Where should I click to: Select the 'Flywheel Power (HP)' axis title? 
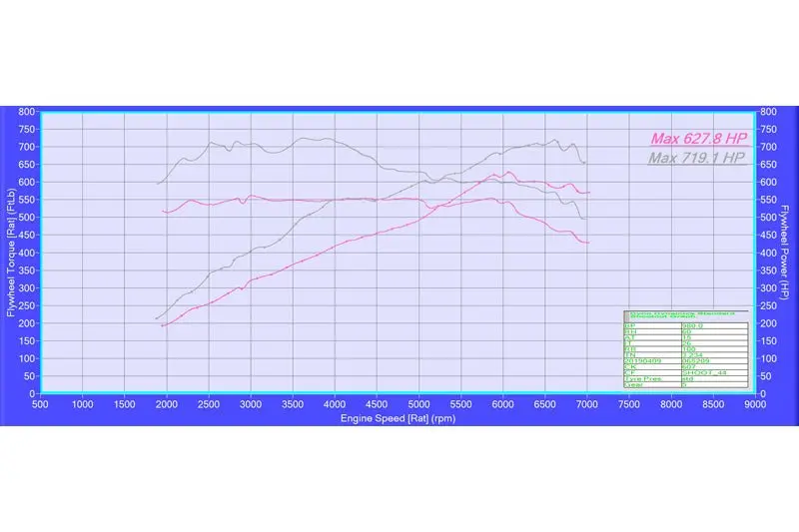coord(785,252)
